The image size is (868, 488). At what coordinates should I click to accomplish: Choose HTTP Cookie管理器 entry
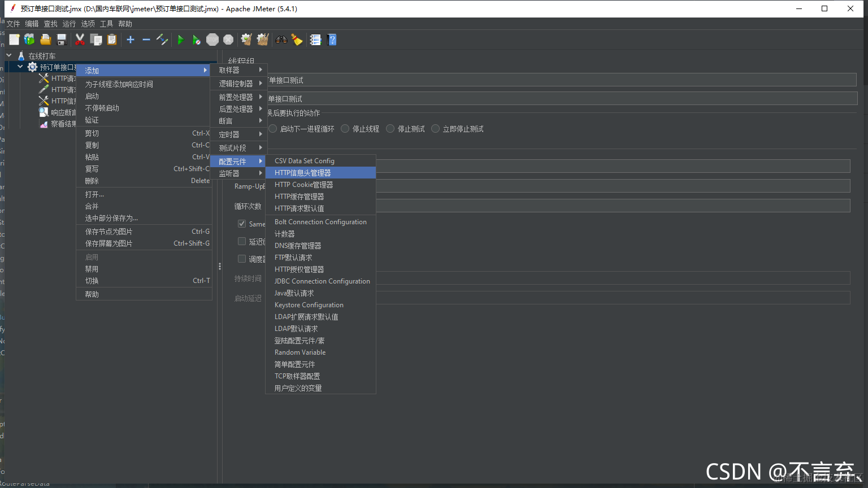320,185
